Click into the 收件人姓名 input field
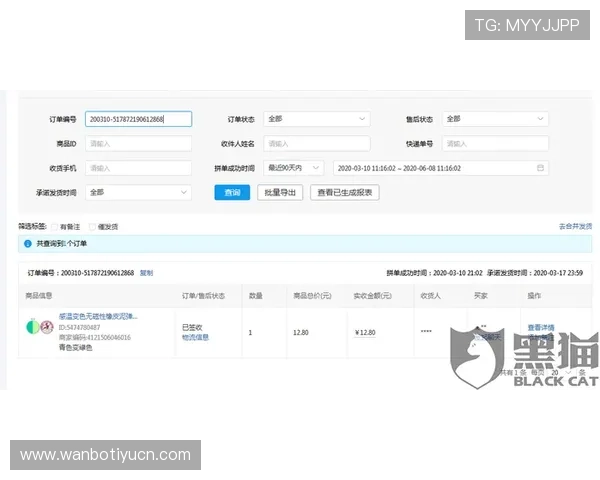The height and width of the screenshot is (480, 600). point(317,144)
